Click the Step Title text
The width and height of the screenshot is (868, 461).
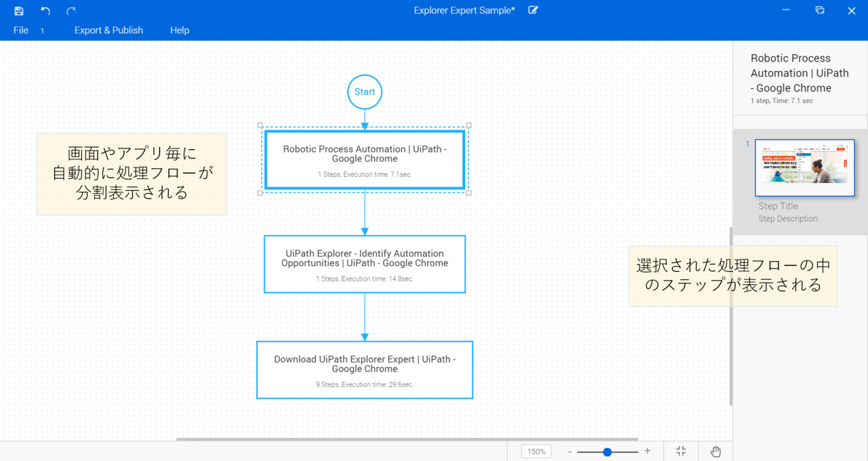778,206
